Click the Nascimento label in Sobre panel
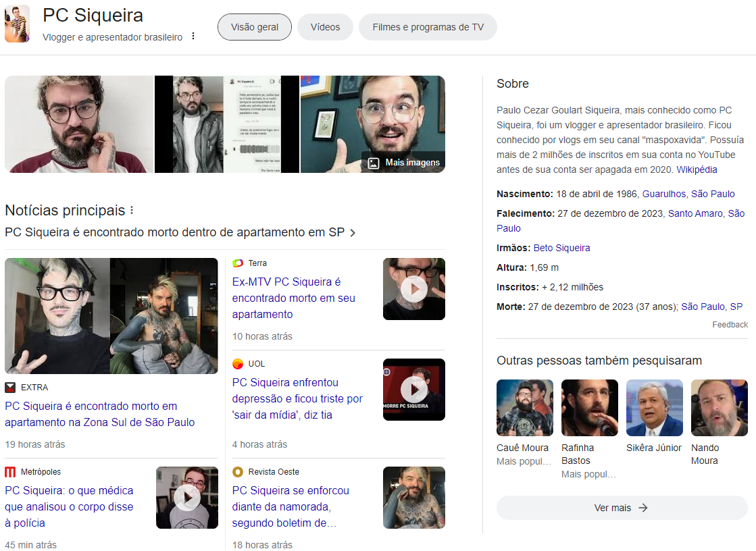The image size is (756, 551). pos(525,194)
